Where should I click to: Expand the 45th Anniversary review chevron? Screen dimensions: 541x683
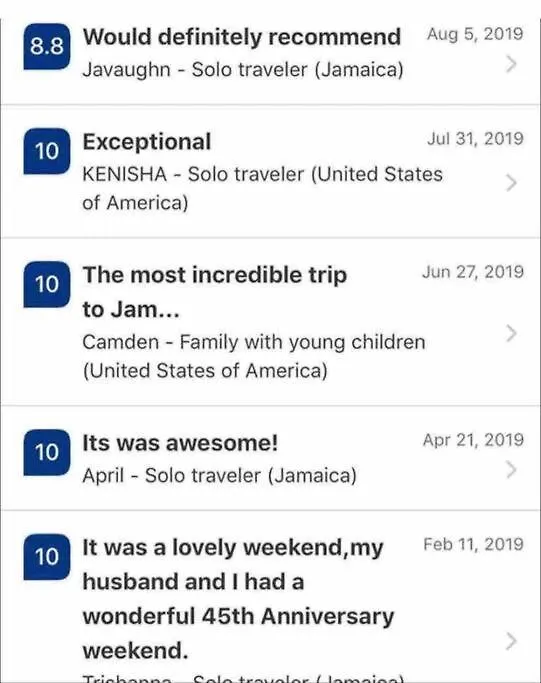point(511,642)
